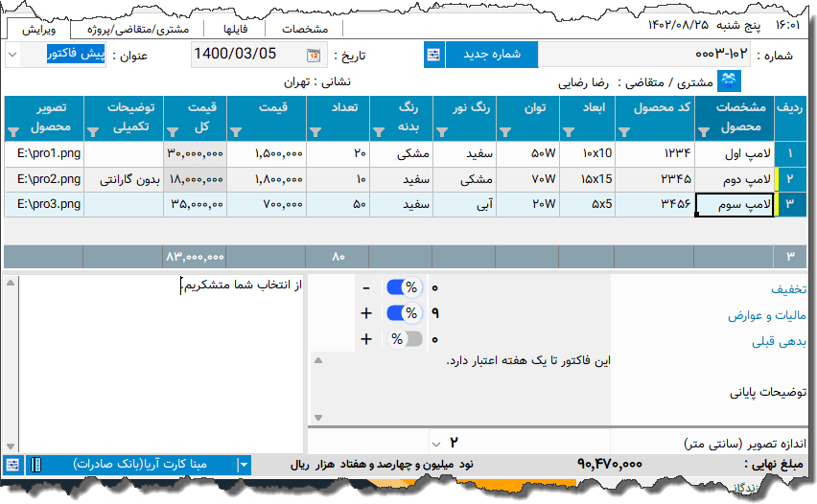Click the filter icon in رنگ بدنه column

378,132
